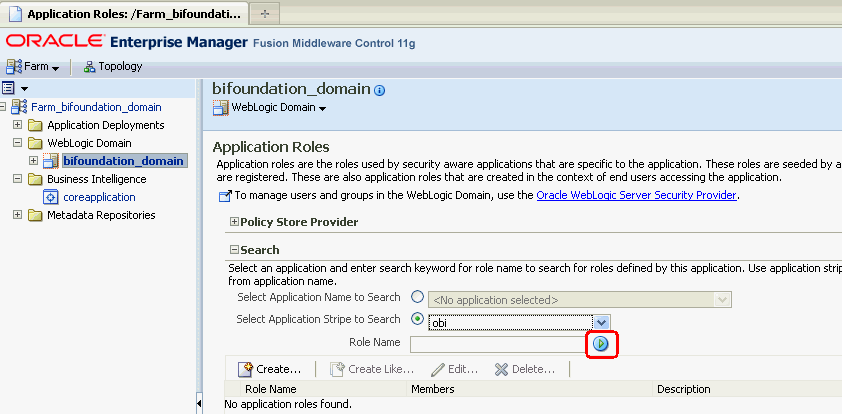The width and height of the screenshot is (842, 414).
Task: Open a new browser tab with plus
Action: tap(264, 14)
